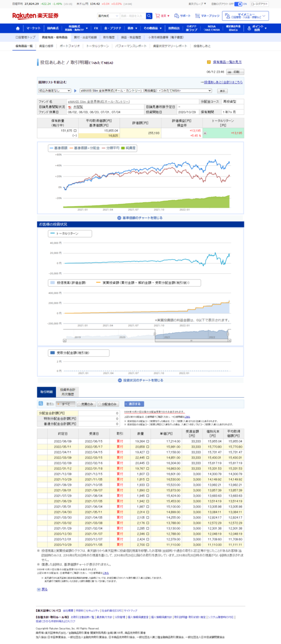Viewport: 281px width, 644px height.
Task: Open the 投資信託 navigation menu
Action: pyautogui.click(x=174, y=27)
